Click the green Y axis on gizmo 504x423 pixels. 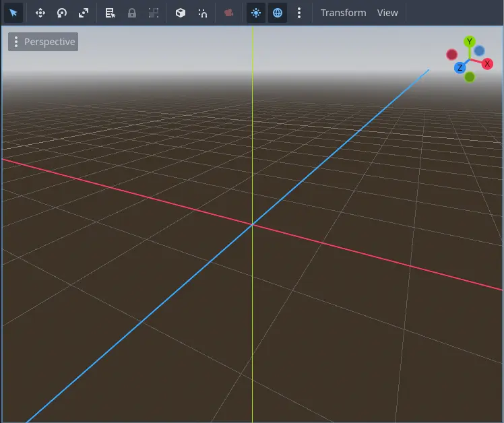[470, 42]
